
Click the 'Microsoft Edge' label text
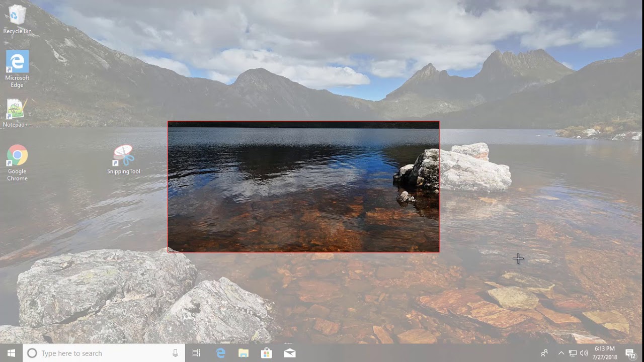[x=17, y=81]
